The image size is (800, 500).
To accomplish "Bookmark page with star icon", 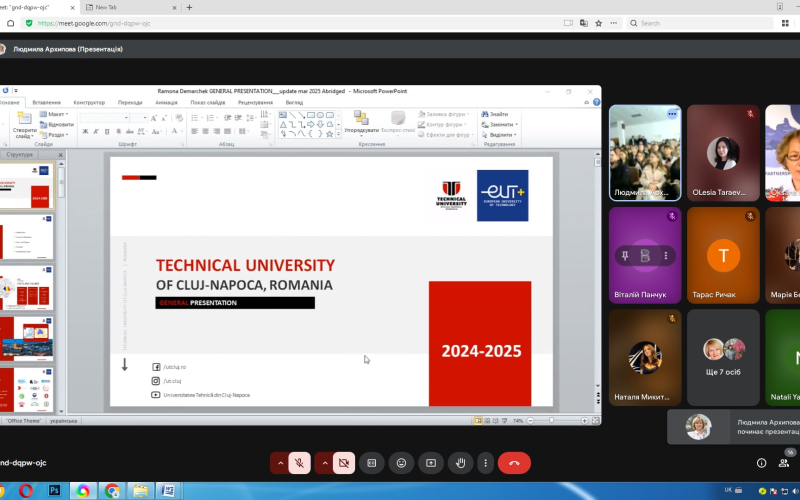I will (x=598, y=23).
